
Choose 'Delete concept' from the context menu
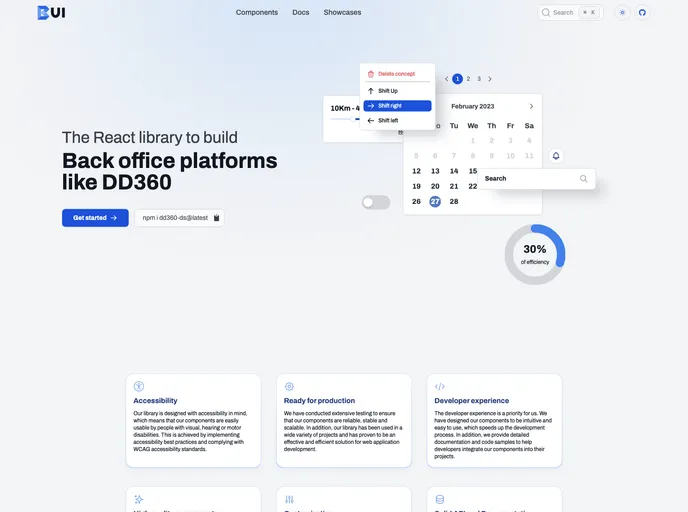[396, 74]
